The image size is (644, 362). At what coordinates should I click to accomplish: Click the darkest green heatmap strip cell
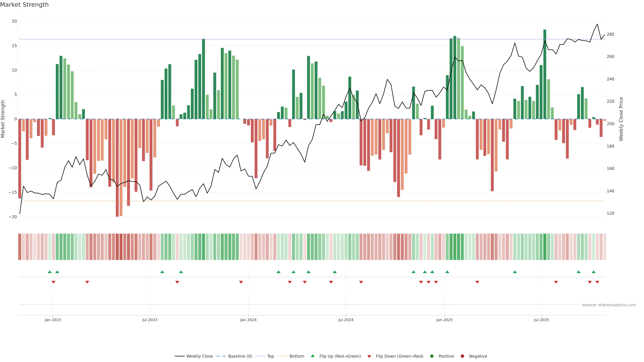point(545,247)
